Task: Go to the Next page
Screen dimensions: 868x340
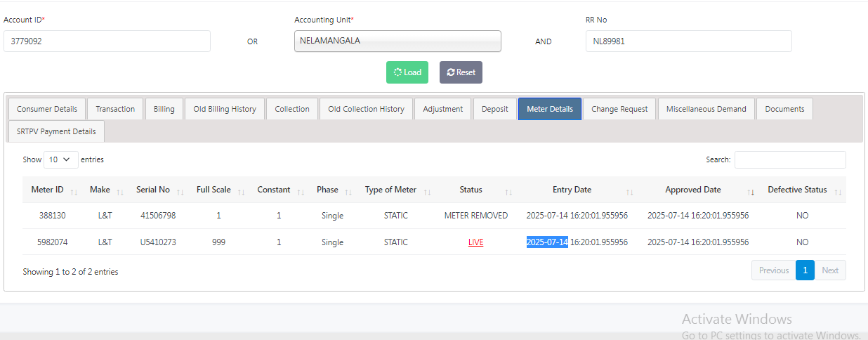Action: [x=830, y=270]
